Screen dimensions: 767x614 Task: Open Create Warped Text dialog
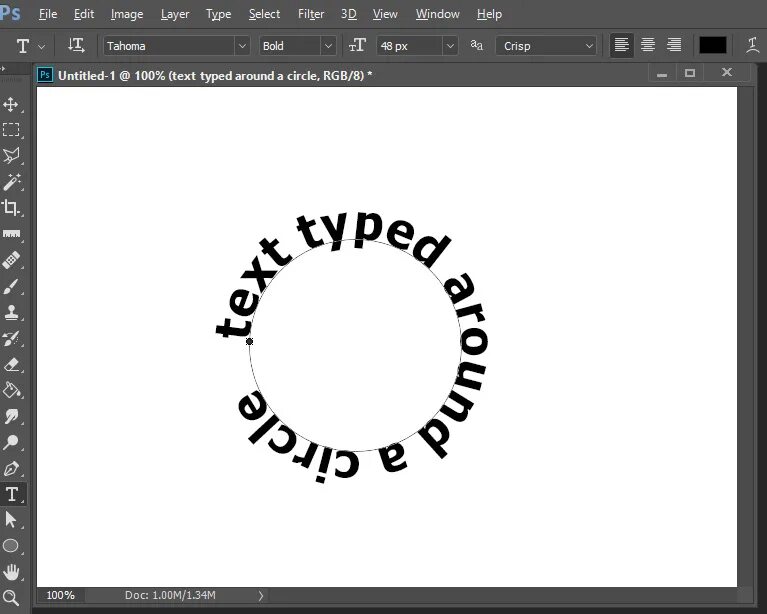point(752,45)
